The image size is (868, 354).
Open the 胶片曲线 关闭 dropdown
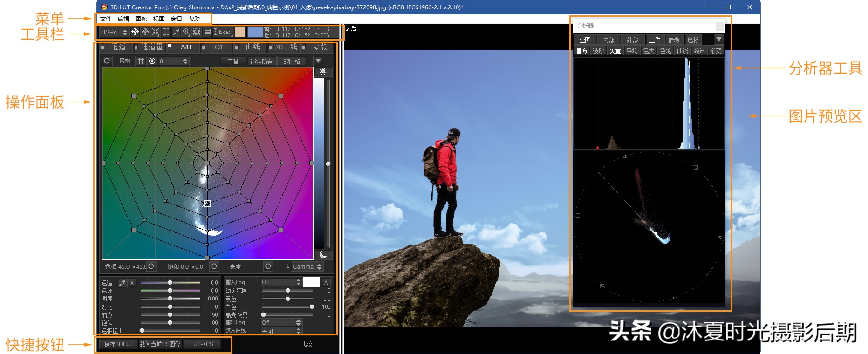click(281, 331)
